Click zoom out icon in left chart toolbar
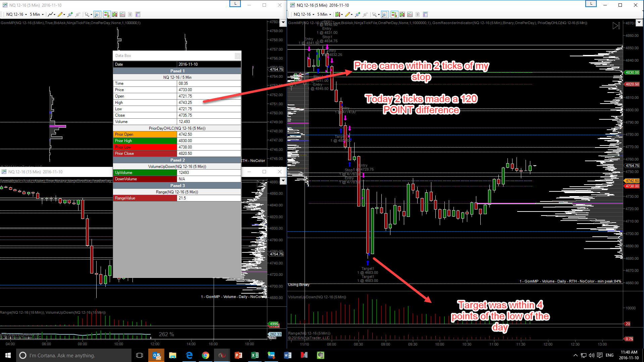 pyautogui.click(x=78, y=14)
